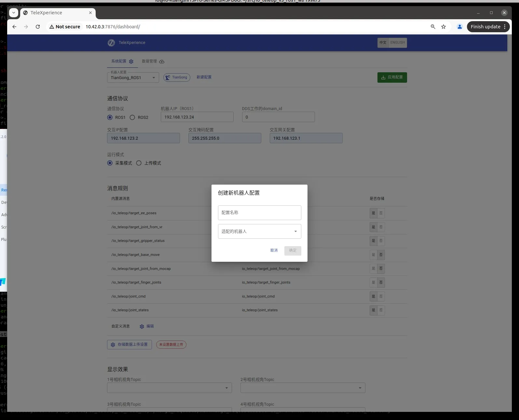Click the 编辑 custom message link

tap(150, 326)
